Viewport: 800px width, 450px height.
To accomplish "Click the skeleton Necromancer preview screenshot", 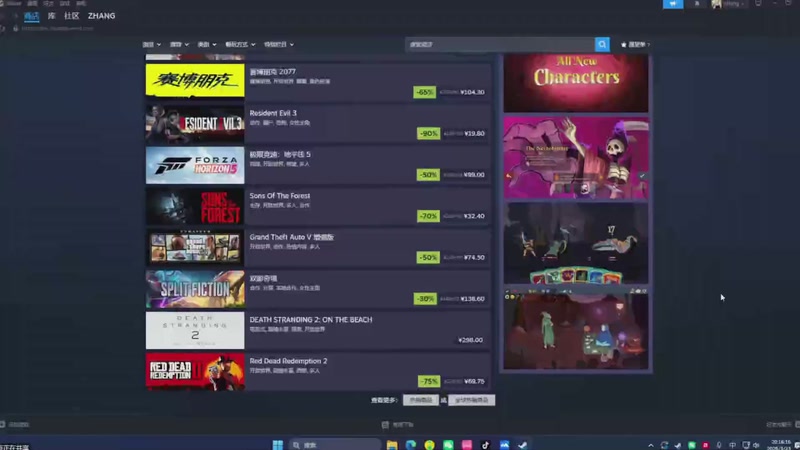I will (576, 158).
